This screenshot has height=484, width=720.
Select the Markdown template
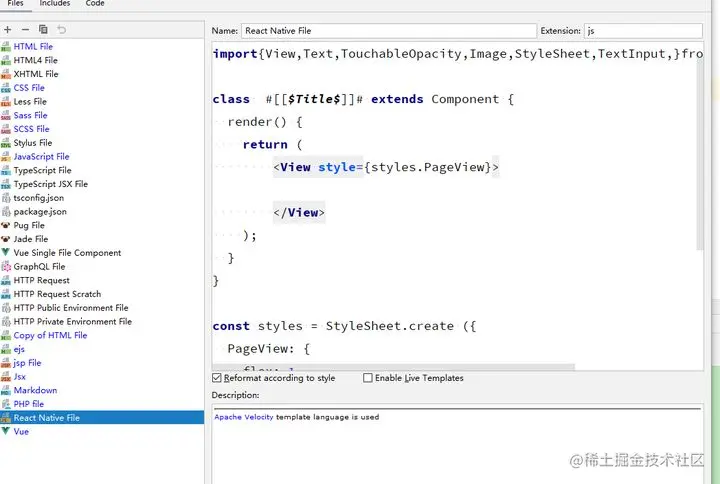pos(35,390)
